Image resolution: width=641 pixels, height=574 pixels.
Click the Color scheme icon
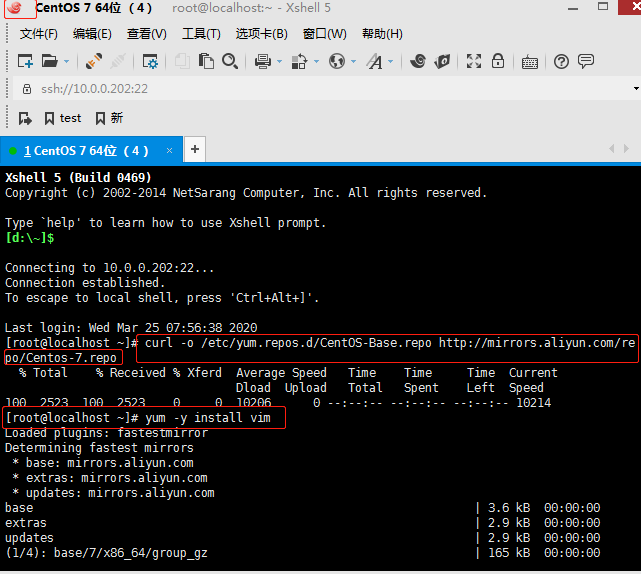point(299,61)
